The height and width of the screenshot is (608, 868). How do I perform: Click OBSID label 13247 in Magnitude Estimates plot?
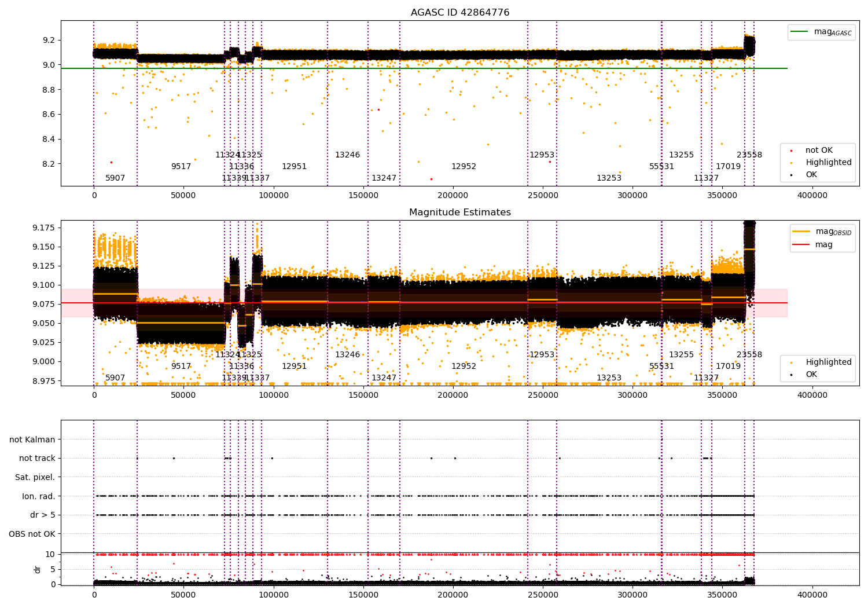coord(384,378)
